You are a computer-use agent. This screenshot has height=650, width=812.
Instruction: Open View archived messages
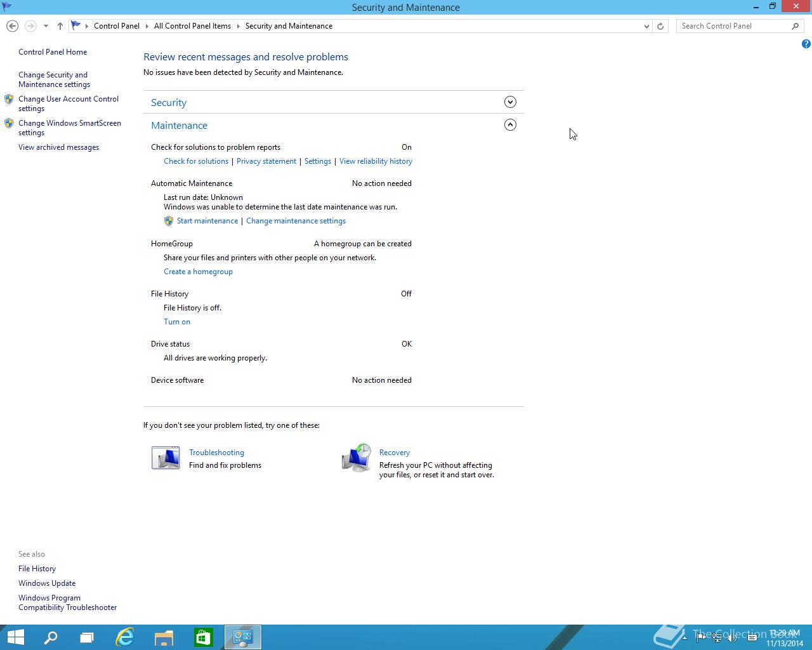click(58, 147)
